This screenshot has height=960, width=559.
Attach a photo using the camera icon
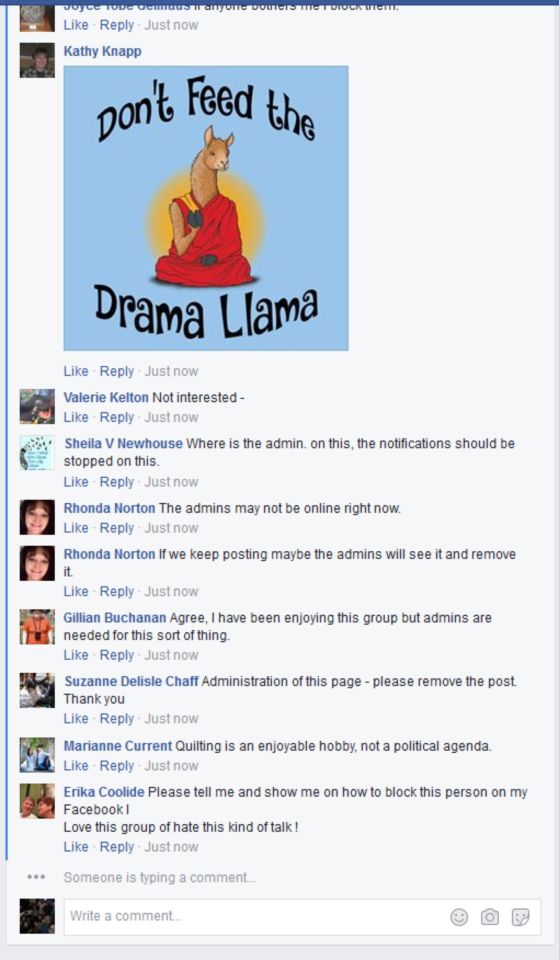[x=489, y=917]
